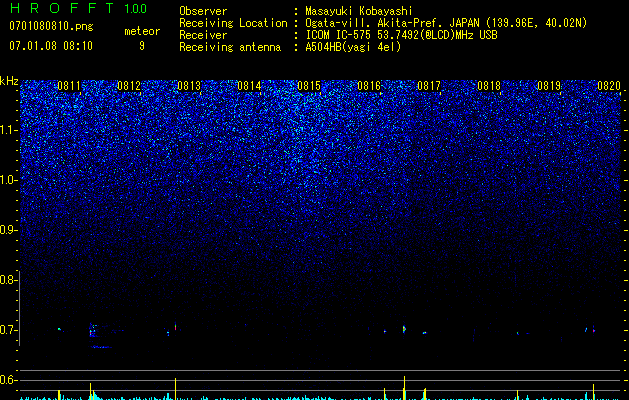Click the kHz axis unit label
This screenshot has width=629, height=400.
click(x=9, y=81)
